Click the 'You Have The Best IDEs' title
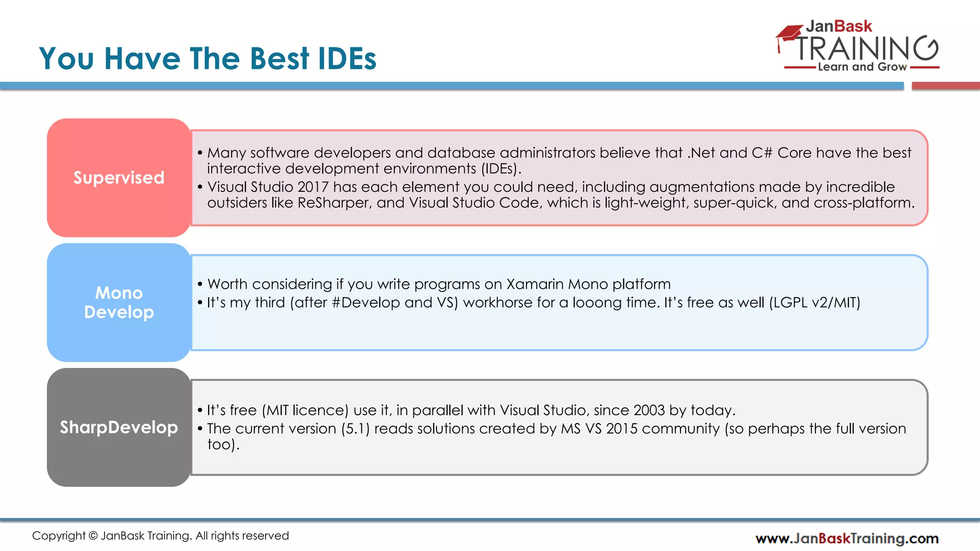 208,58
